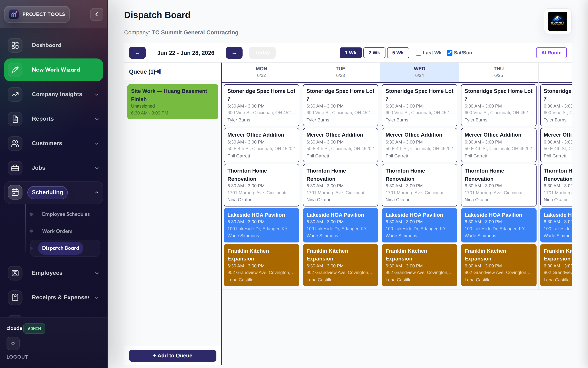Open Monday's Franklin Kitchen Expansion card
588x368 pixels.
[x=262, y=265]
